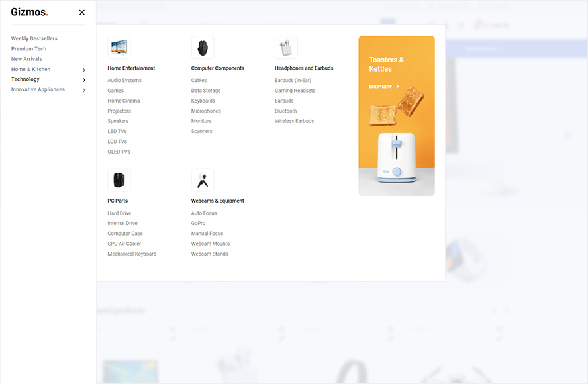Screen dimensions: 588x384
Task: Open the OLED TVs link
Action: pos(119,152)
